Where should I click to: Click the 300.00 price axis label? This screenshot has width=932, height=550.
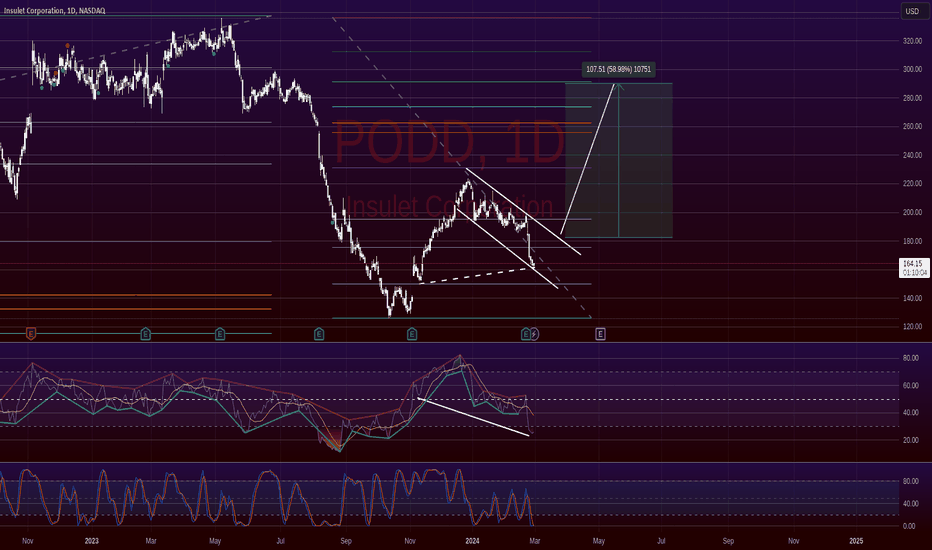912,70
